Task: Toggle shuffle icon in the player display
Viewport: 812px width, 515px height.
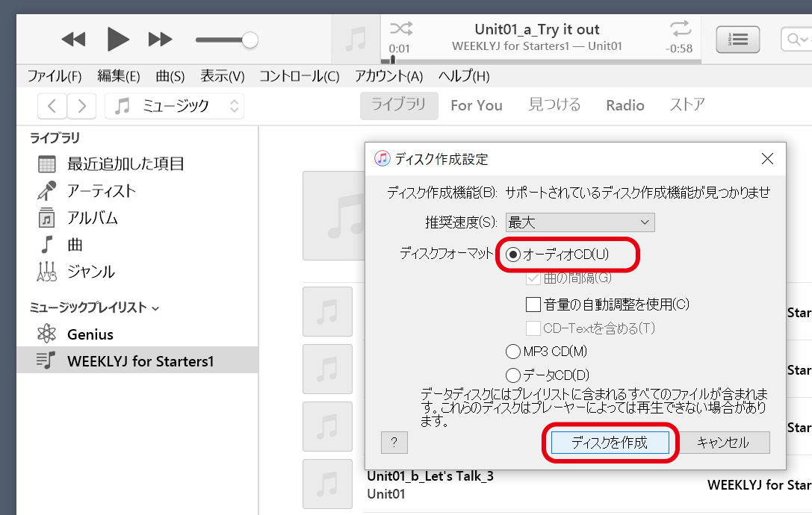Action: pyautogui.click(x=401, y=28)
